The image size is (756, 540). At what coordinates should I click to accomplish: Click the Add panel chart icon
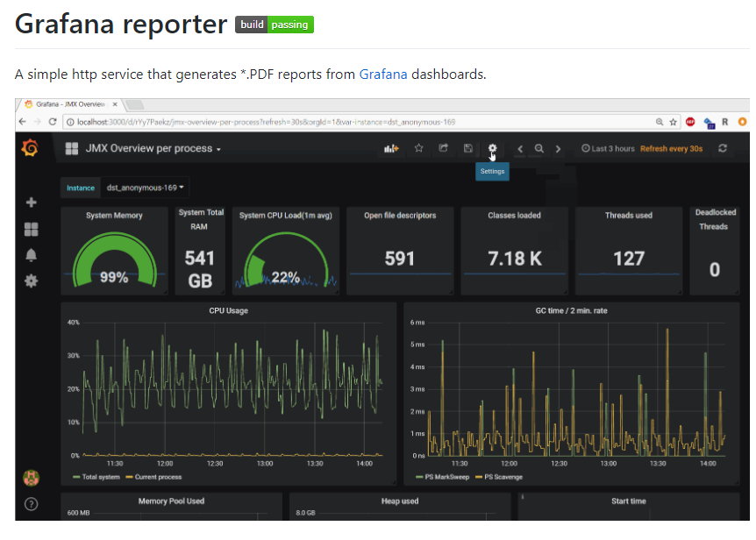(391, 148)
